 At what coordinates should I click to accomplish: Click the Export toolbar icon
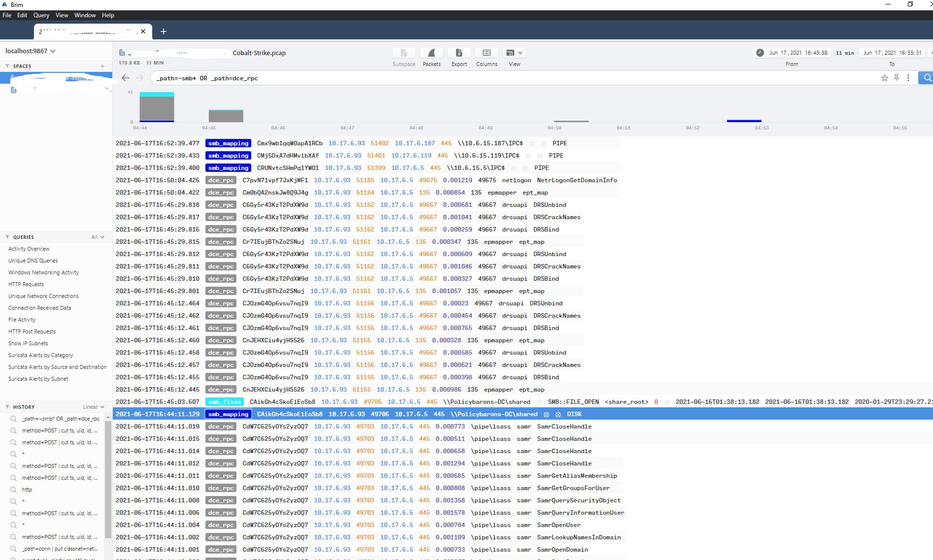pyautogui.click(x=459, y=53)
